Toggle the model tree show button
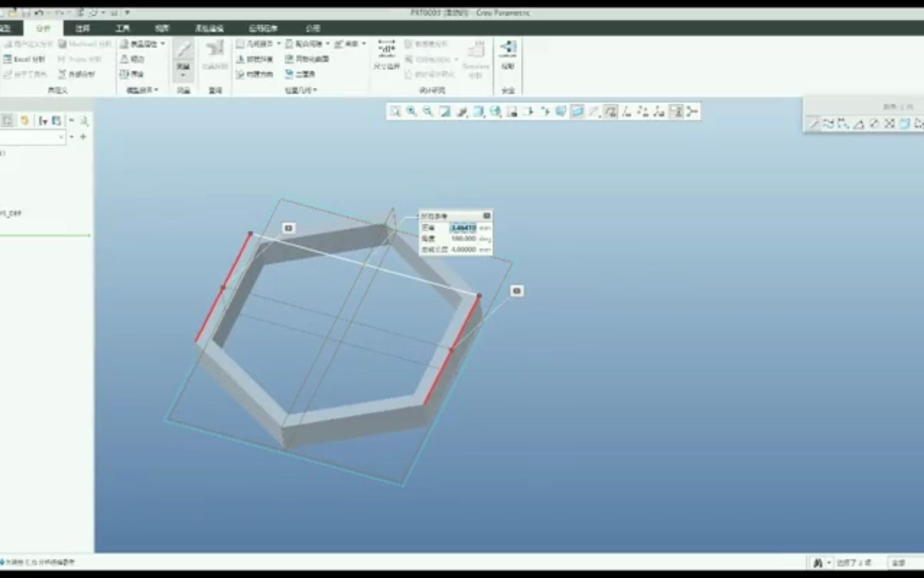 [x=7, y=121]
